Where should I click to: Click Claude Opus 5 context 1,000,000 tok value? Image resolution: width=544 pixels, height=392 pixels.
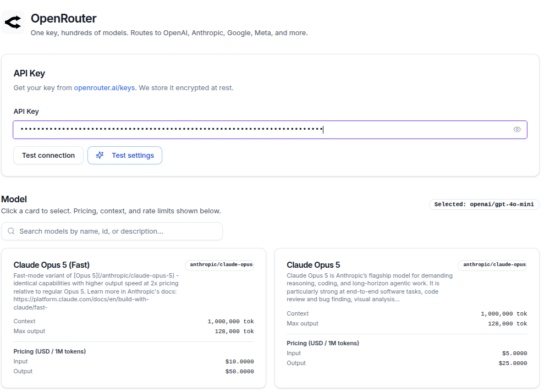coord(504,313)
